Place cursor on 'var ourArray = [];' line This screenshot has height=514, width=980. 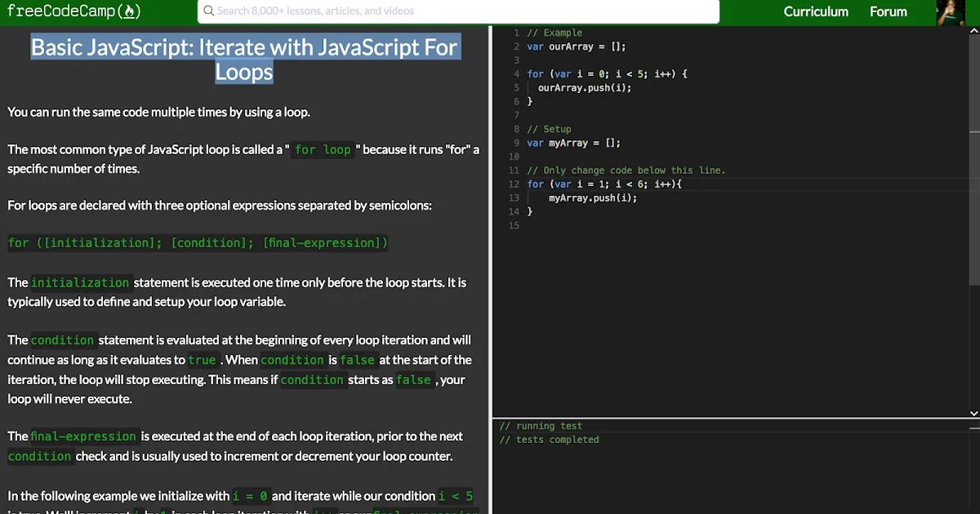point(577,47)
